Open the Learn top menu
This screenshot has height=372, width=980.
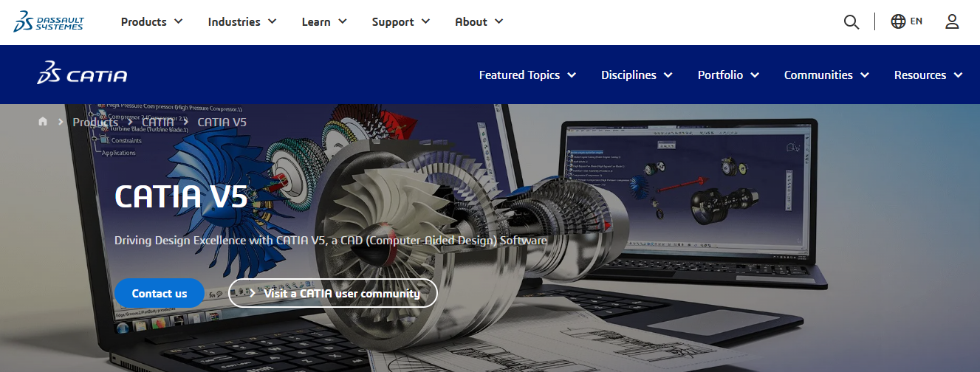click(324, 21)
